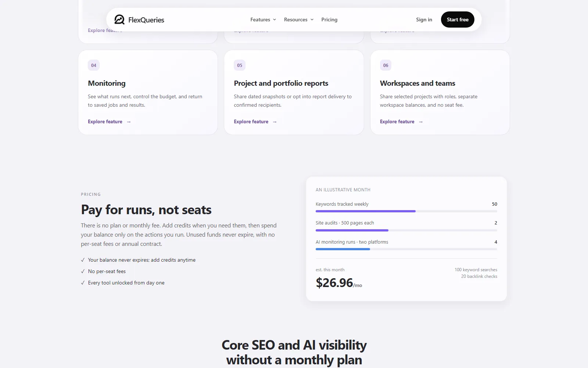Click the Project and portfolio reports heading
This screenshot has width=588, height=368.
click(x=281, y=83)
